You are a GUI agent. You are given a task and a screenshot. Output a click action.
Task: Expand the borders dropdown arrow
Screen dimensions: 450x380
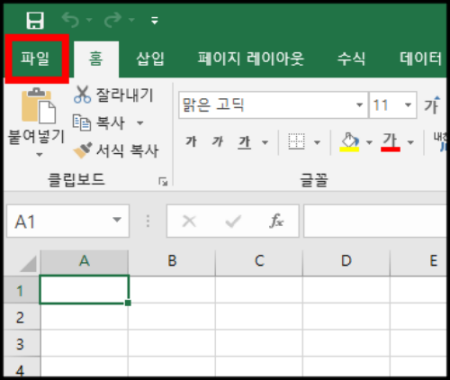317,143
